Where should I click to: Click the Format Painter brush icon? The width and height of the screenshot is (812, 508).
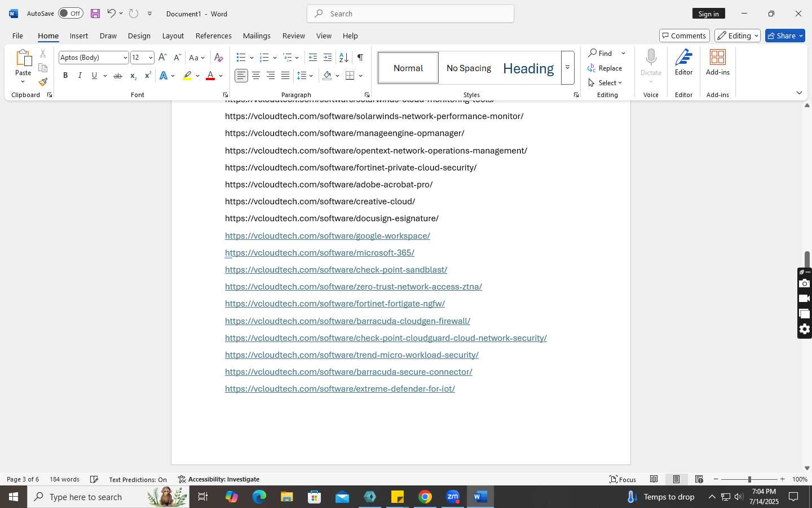[x=43, y=82]
